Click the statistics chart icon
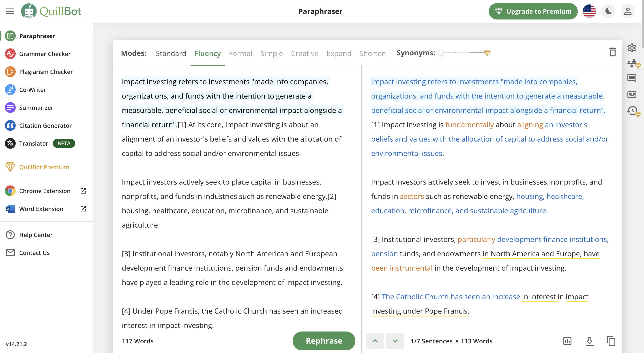Viewport: 644px width, 353px height. (567, 341)
